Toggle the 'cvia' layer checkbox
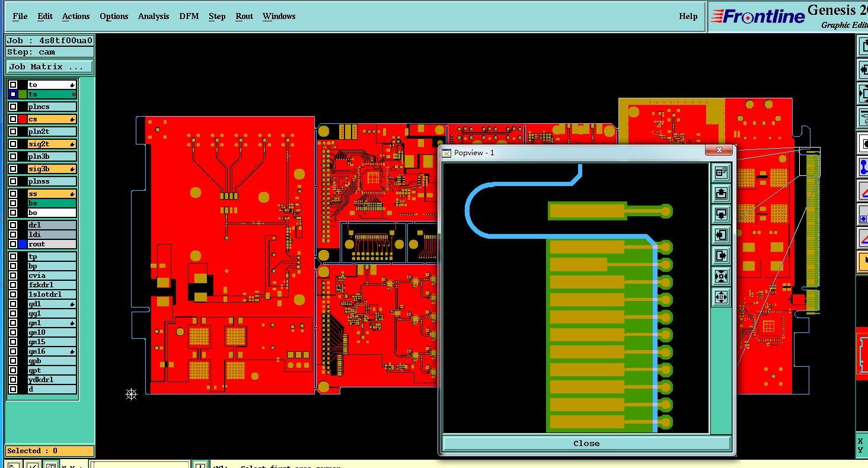 (13, 275)
